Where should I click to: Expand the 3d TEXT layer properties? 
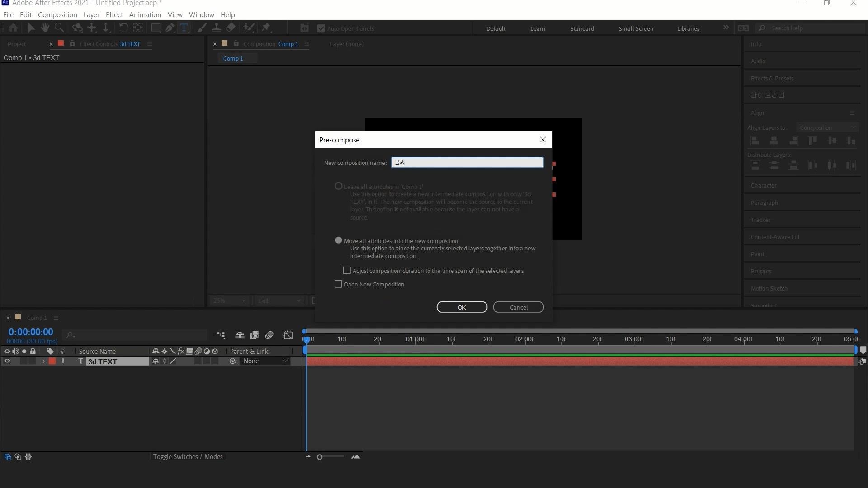tap(43, 361)
